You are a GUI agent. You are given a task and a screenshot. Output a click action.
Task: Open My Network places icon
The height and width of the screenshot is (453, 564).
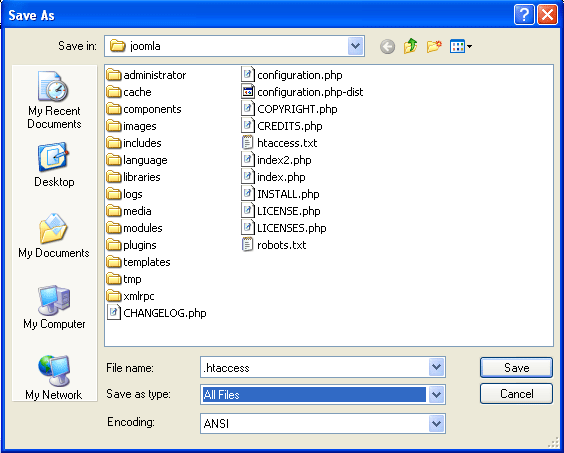click(54, 377)
